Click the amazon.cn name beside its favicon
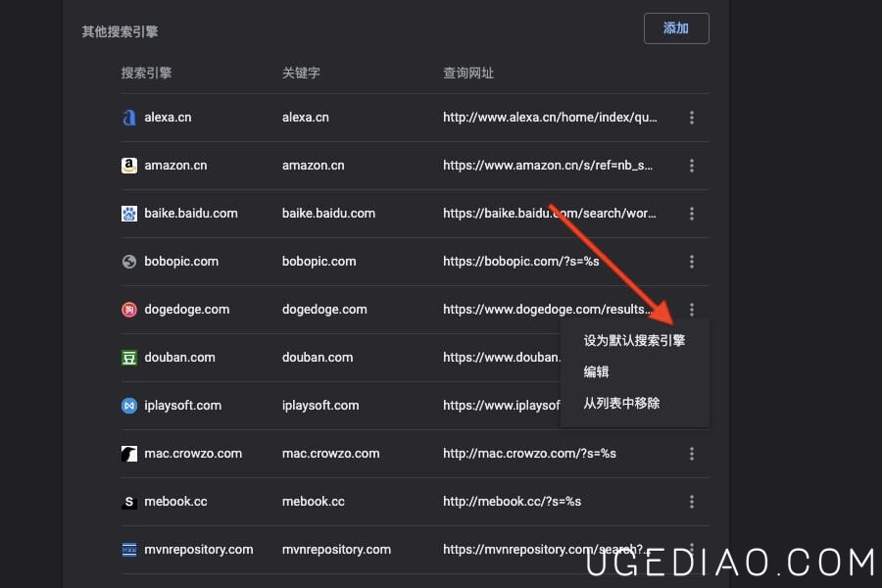The image size is (882, 588). point(175,166)
